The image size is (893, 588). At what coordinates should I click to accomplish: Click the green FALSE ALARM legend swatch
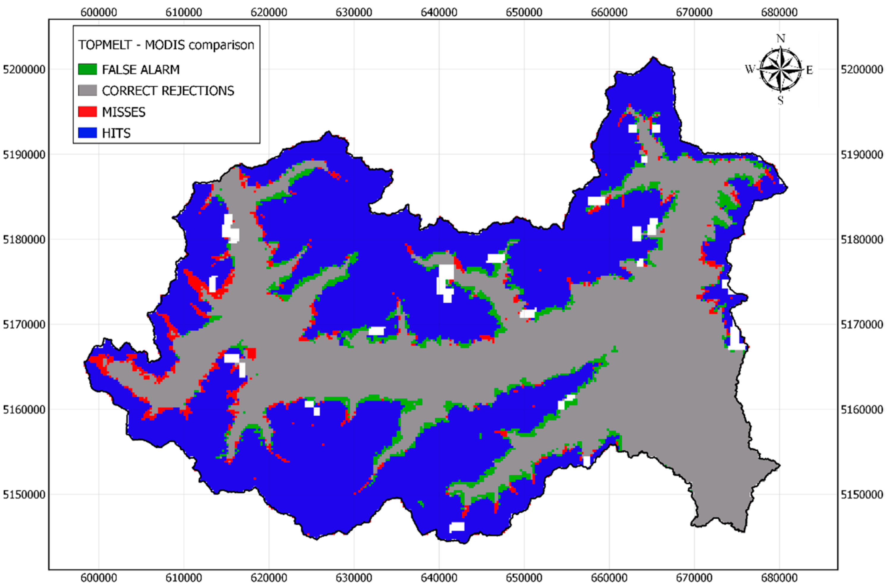pyautogui.click(x=87, y=69)
